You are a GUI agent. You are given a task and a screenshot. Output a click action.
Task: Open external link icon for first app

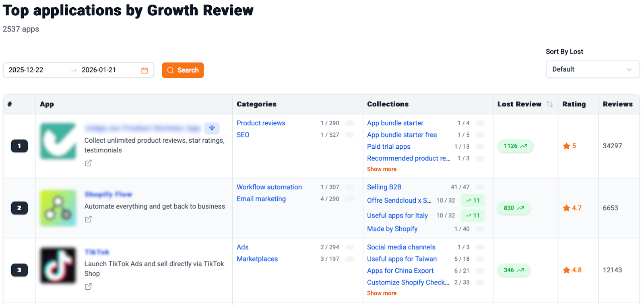click(88, 163)
